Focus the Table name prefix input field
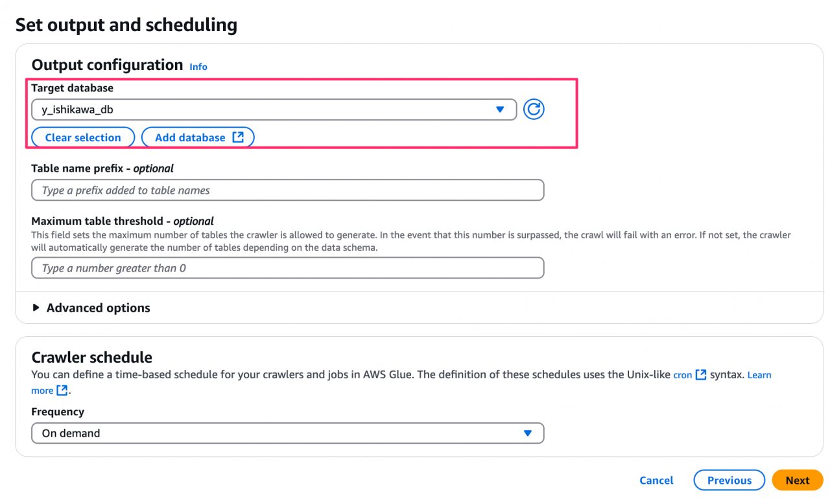This screenshot has width=830, height=504. pyautogui.click(x=287, y=190)
